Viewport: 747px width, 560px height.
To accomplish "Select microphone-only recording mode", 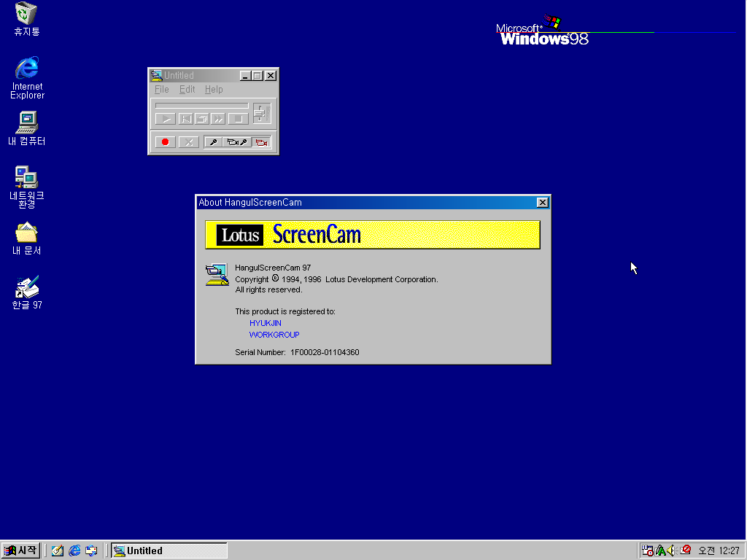I will [x=214, y=142].
